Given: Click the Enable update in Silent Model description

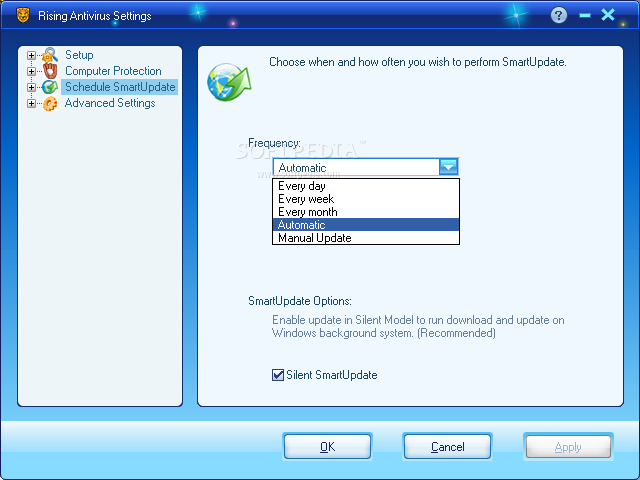Looking at the screenshot, I should 418,326.
